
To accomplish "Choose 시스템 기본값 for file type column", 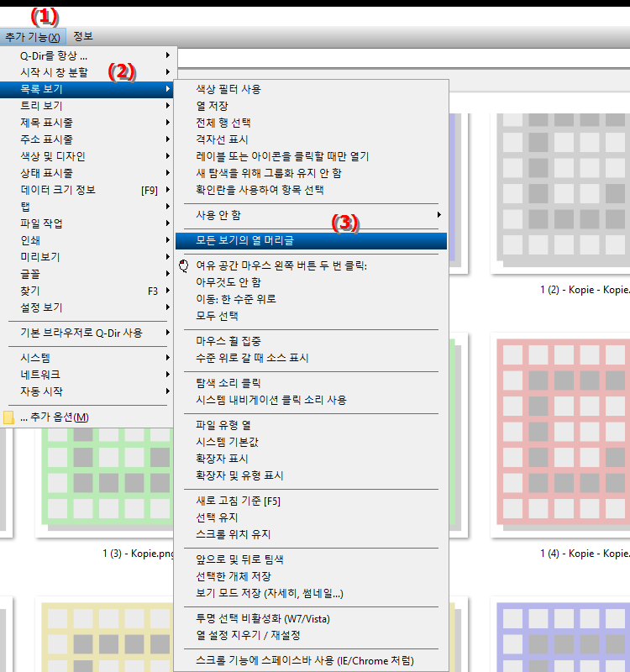I will 311,442.
